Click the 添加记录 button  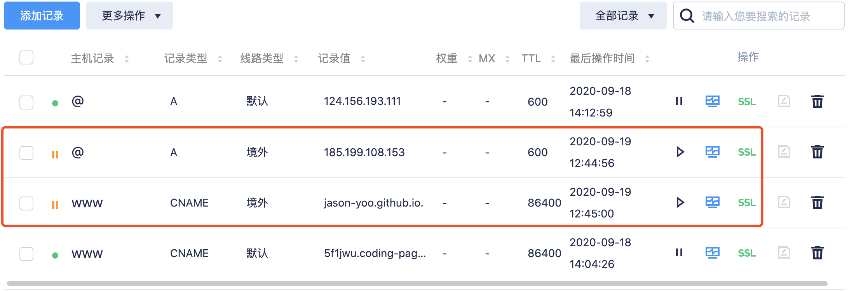coord(42,16)
